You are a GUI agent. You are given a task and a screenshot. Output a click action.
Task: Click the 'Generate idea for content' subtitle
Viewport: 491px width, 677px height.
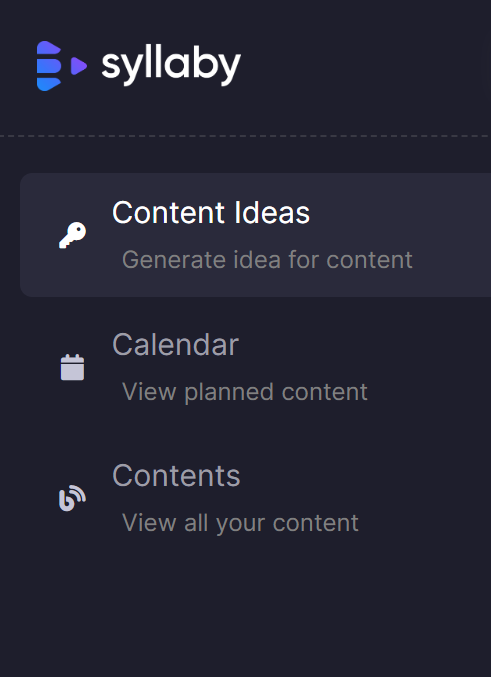pyautogui.click(x=267, y=260)
